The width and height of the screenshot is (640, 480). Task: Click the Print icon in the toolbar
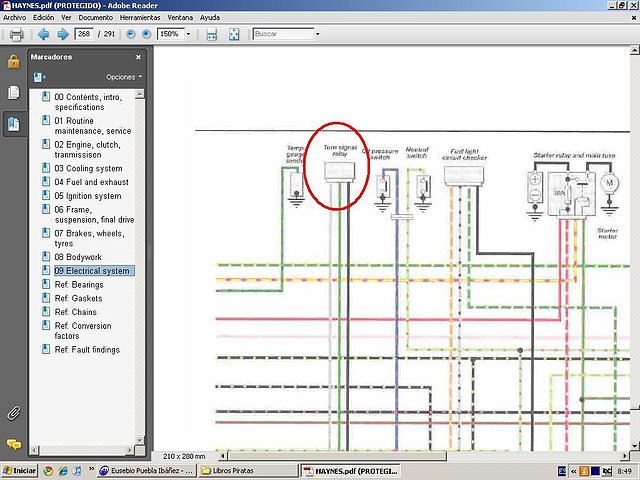[x=16, y=34]
